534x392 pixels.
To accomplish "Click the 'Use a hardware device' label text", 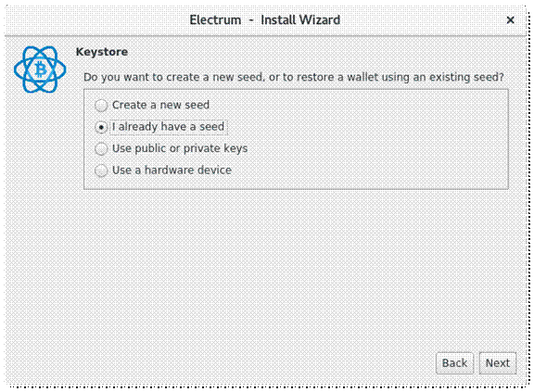I will (172, 171).
